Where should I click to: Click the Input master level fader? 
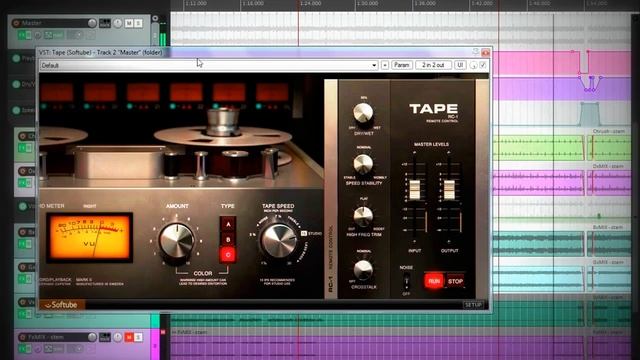(x=414, y=189)
